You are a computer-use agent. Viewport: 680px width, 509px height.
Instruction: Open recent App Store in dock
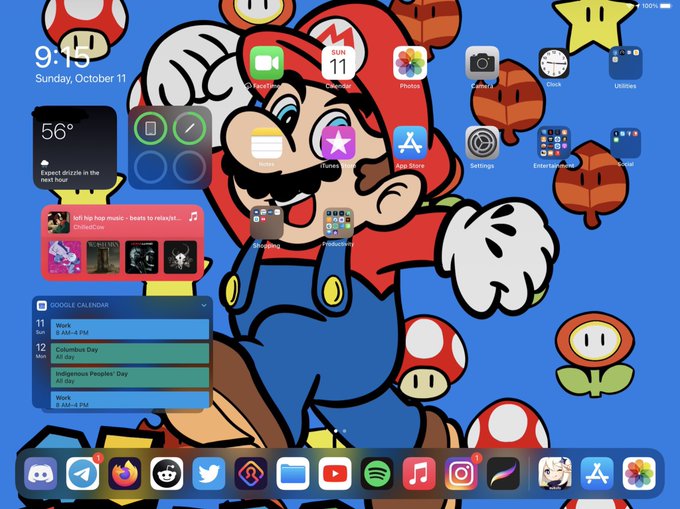click(x=597, y=473)
